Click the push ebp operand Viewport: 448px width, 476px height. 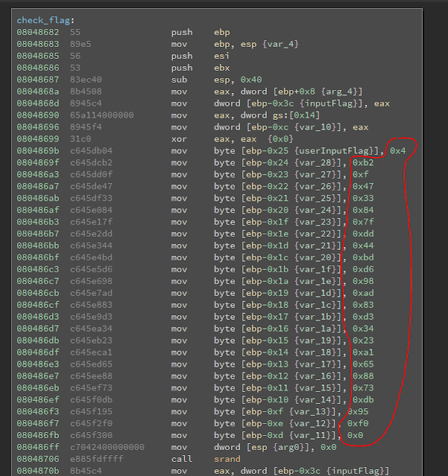click(221, 32)
